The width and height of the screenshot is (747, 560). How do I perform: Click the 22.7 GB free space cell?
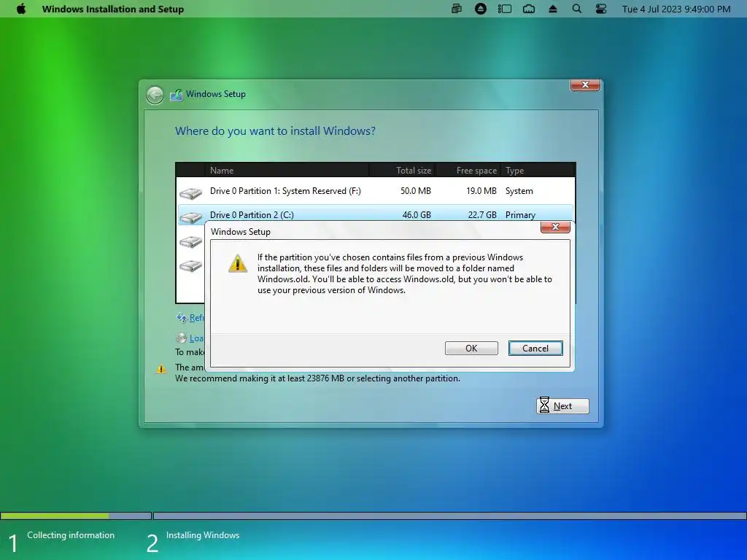tap(482, 215)
